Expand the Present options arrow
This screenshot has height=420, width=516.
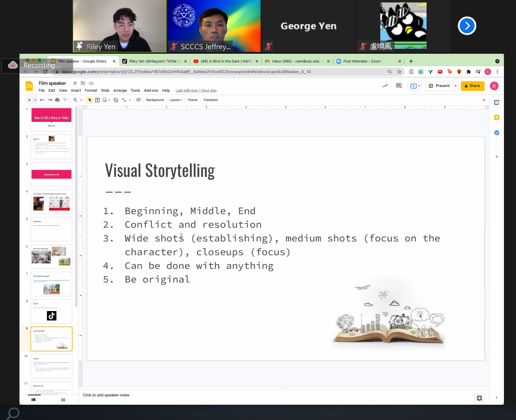pyautogui.click(x=456, y=86)
